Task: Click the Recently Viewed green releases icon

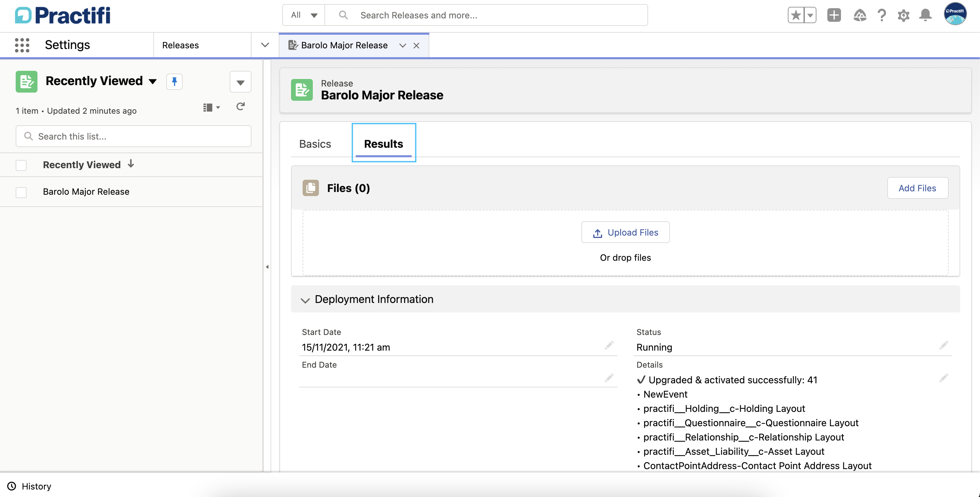Action: click(x=26, y=81)
